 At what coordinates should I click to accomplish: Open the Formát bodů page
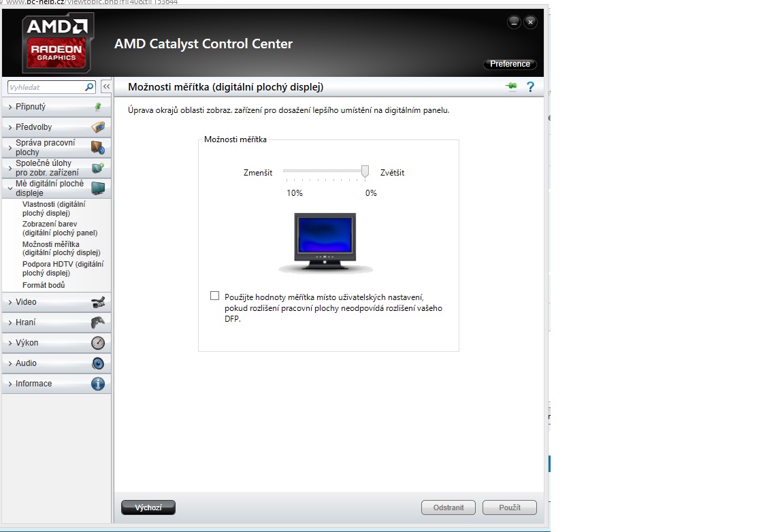44,285
